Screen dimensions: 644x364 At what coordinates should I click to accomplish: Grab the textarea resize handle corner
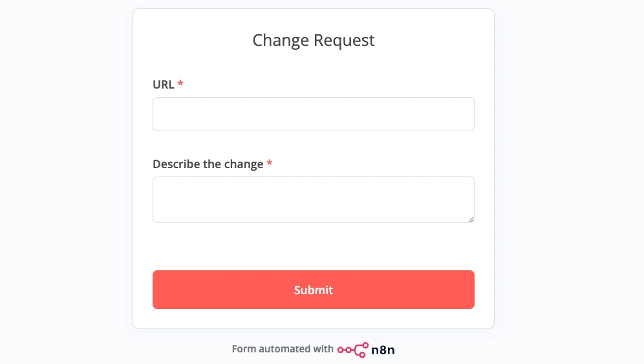[x=471, y=219]
